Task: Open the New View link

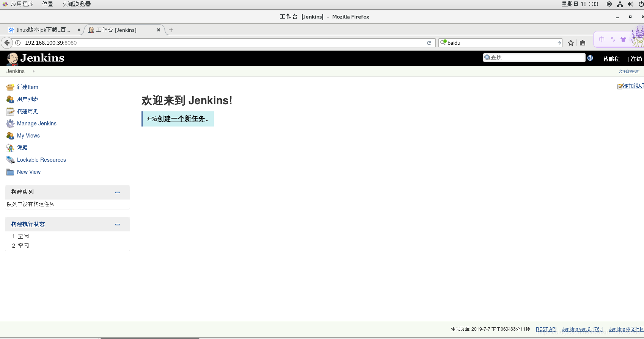Action: coord(29,172)
